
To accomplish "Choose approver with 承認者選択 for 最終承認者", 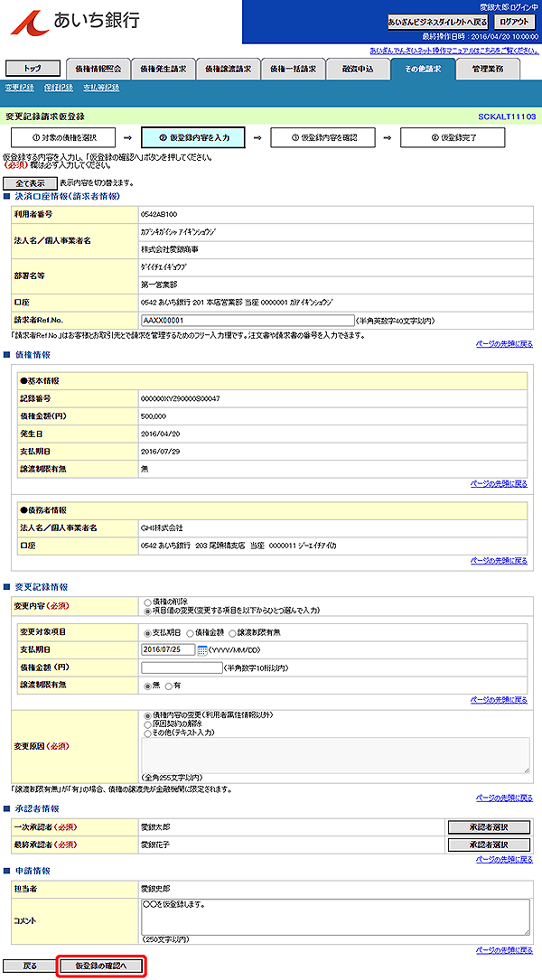I will (489, 845).
